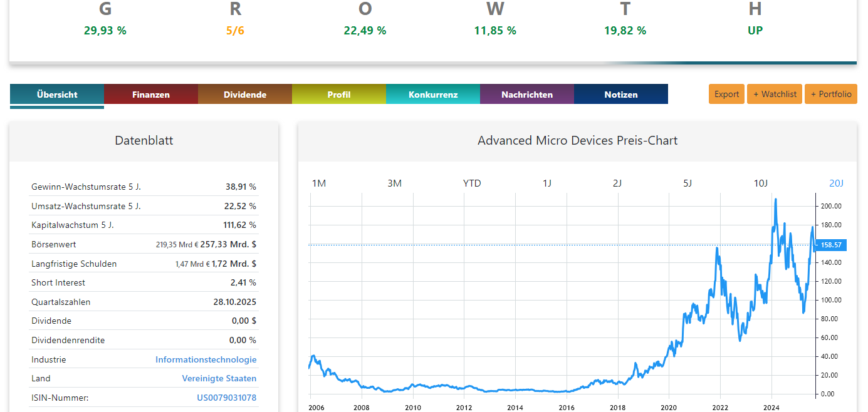
Task: Click the 200.00 price axis label
Action: (831, 206)
